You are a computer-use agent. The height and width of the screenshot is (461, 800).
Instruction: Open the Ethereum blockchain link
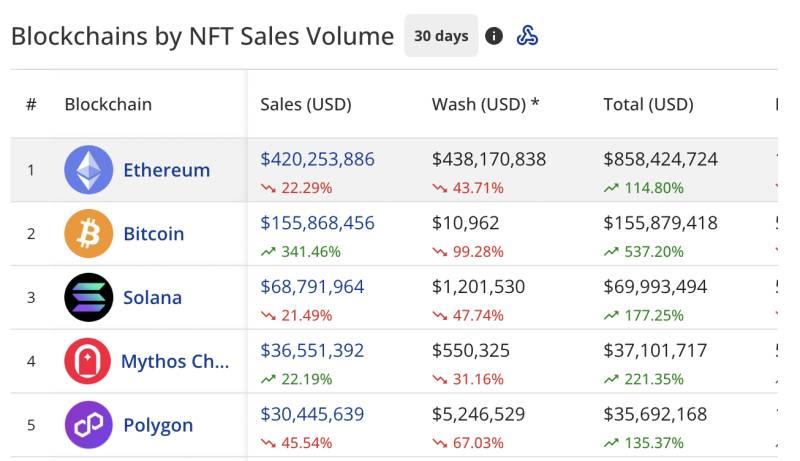click(x=167, y=170)
